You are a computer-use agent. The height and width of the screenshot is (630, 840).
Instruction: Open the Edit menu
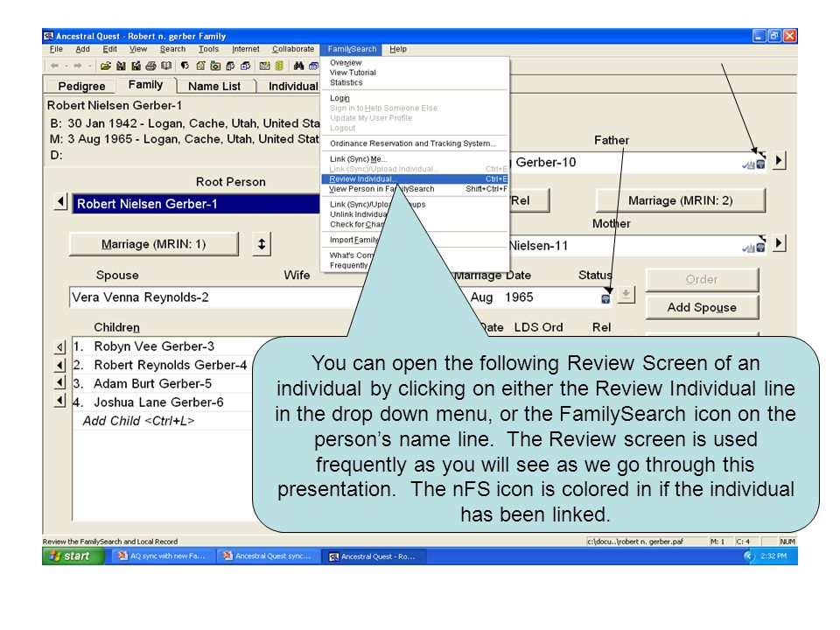[x=110, y=49]
